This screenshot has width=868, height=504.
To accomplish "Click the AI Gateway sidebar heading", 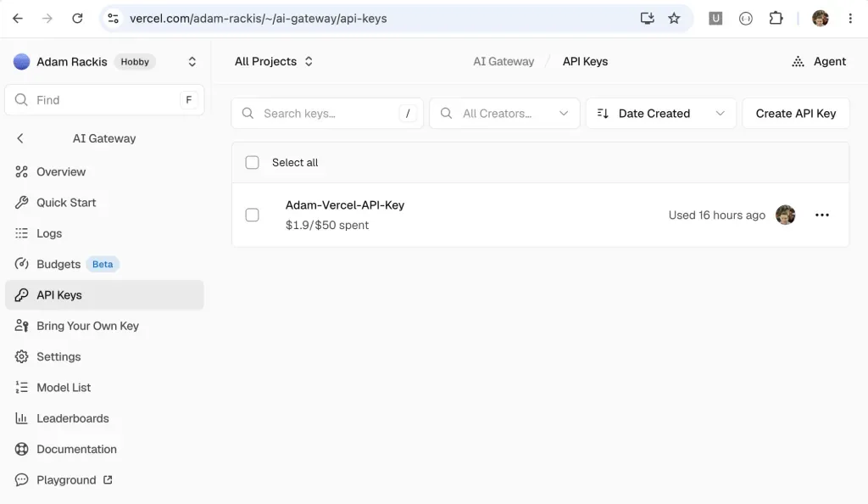I will click(x=104, y=138).
